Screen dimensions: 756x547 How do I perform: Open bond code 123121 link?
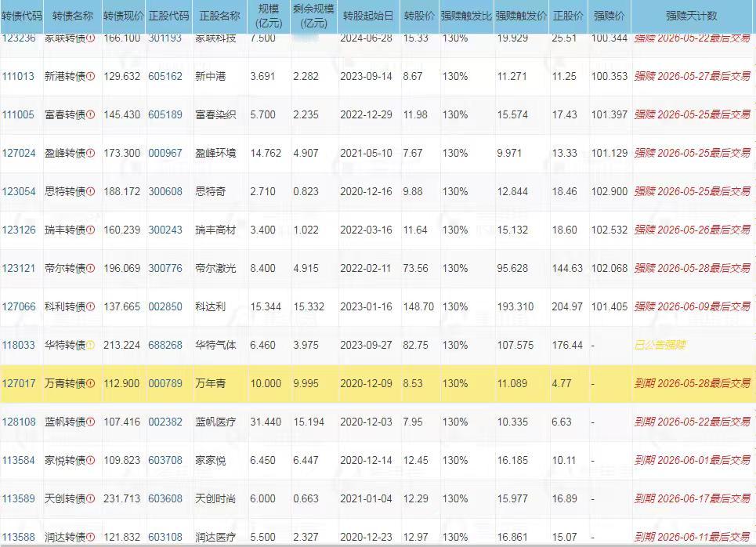click(18, 268)
